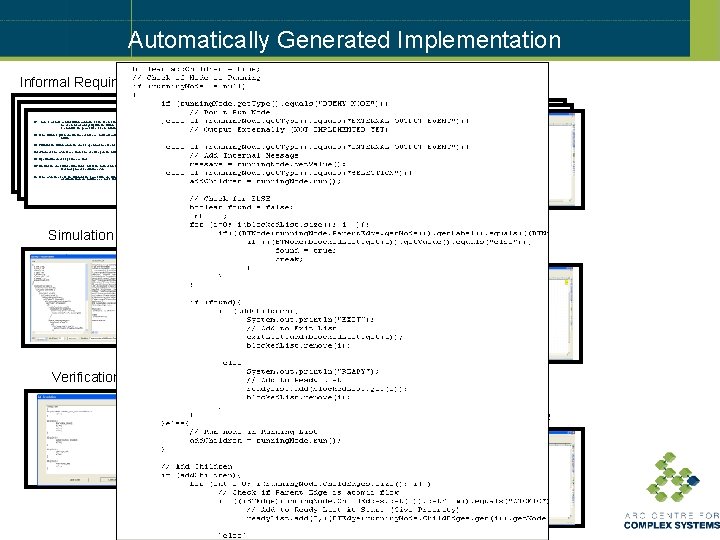The image size is (720, 540).
Task: Click the Simulation label
Action: 81,235
